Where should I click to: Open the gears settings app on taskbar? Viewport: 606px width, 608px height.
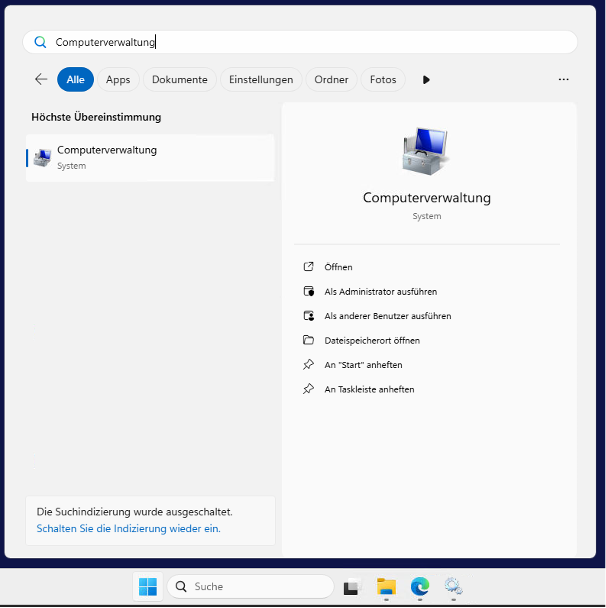(x=453, y=587)
